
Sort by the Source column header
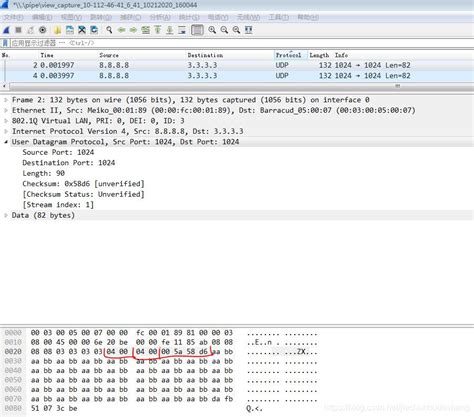(109, 55)
